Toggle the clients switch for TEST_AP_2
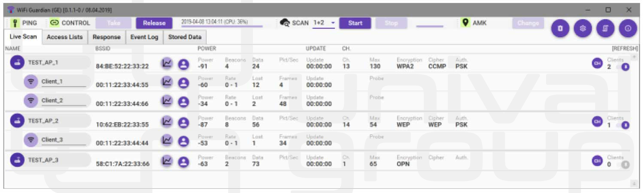Screen dimensions: 644x193 (623, 125)
